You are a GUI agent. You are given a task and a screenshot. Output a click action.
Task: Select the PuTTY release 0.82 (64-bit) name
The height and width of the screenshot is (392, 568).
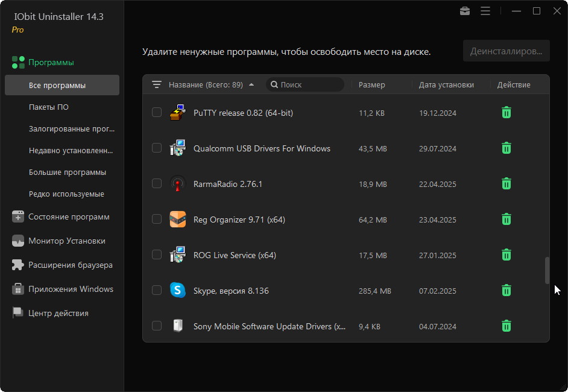pos(243,113)
